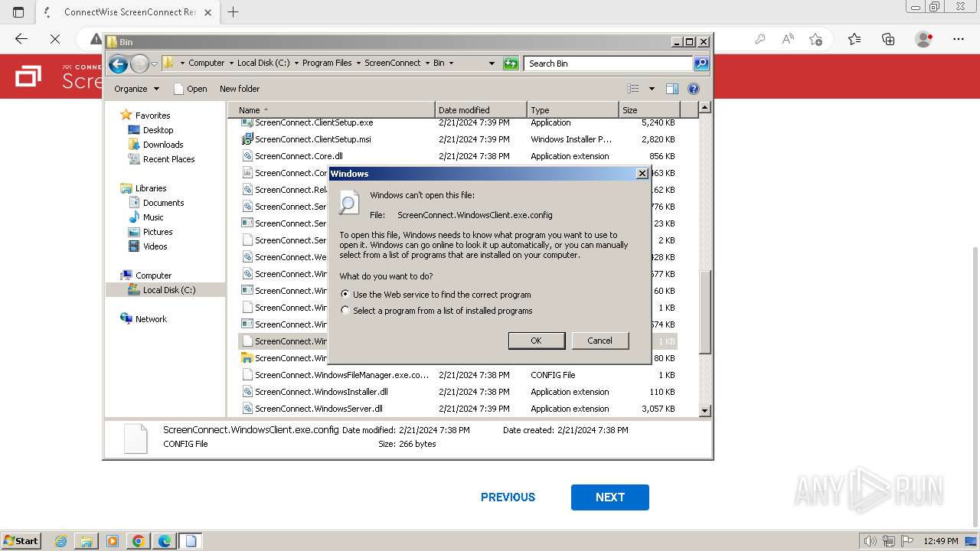980x551 pixels.
Task: Open Pictures library
Action: [x=158, y=232]
